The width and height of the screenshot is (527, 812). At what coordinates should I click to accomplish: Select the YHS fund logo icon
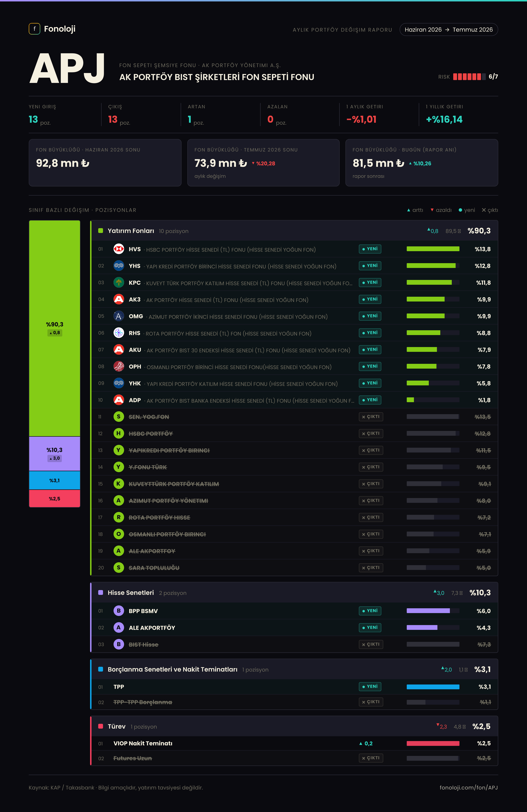tap(119, 266)
